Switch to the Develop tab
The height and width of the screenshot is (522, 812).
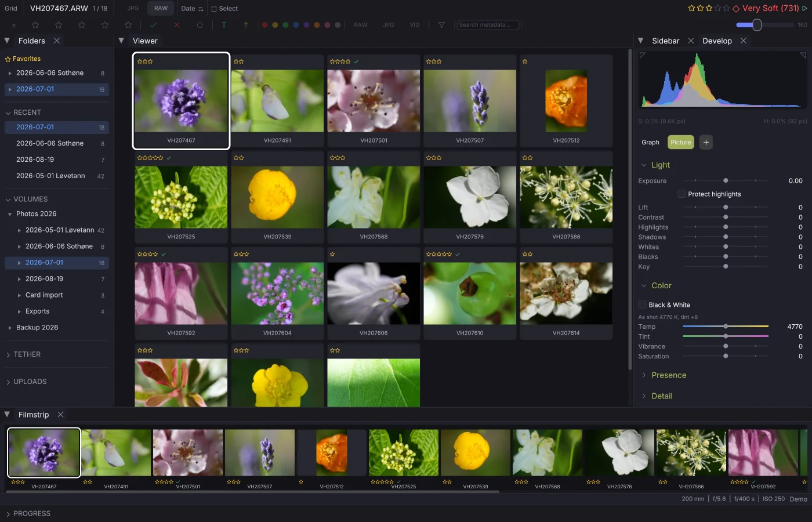click(717, 41)
